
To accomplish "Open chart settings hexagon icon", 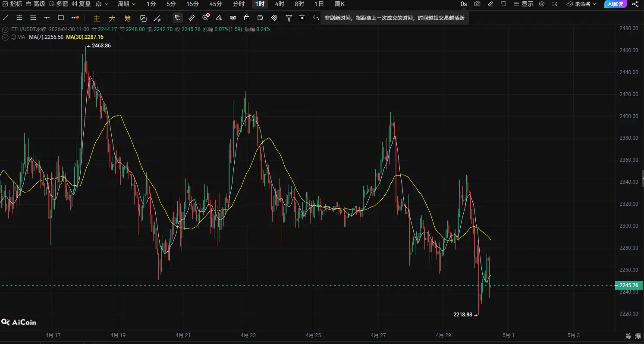I will tap(542, 4).
